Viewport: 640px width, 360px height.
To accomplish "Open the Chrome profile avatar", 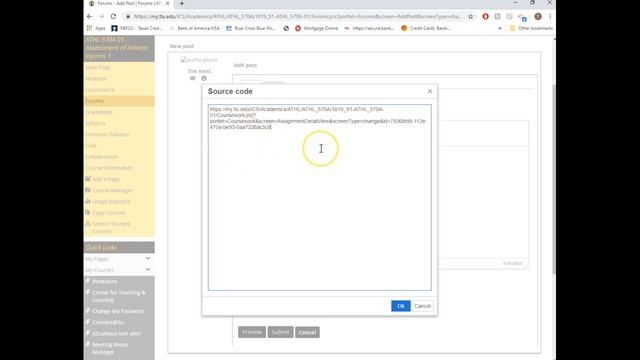I will click(x=538, y=17).
